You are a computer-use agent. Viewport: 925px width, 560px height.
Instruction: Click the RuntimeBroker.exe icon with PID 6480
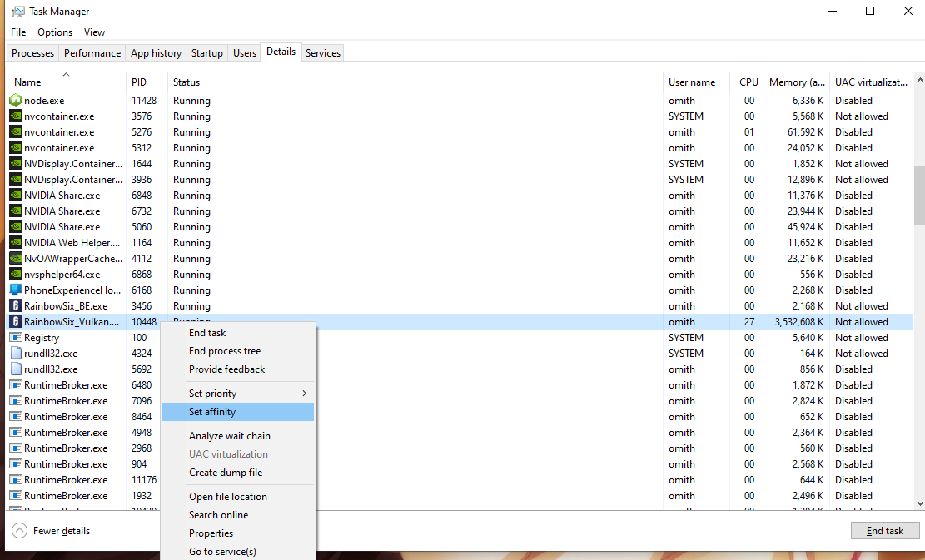pos(16,385)
